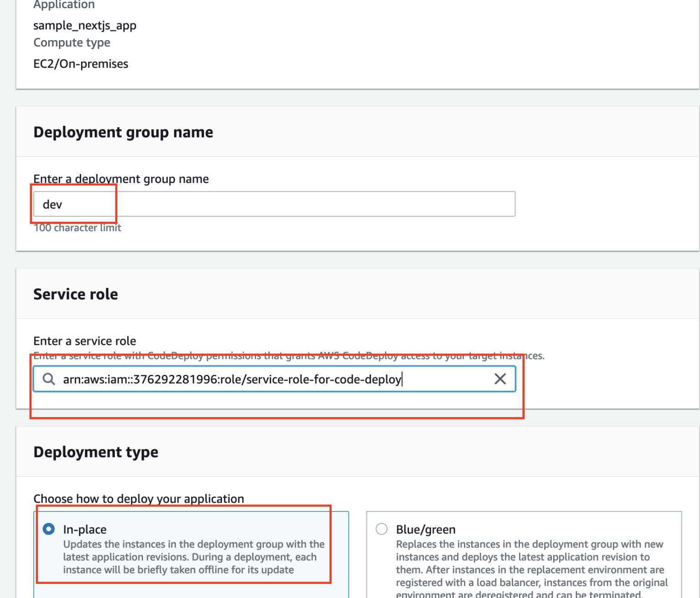This screenshot has height=598, width=700.
Task: Click the Enter a deployment group name label
Action: pos(120,179)
